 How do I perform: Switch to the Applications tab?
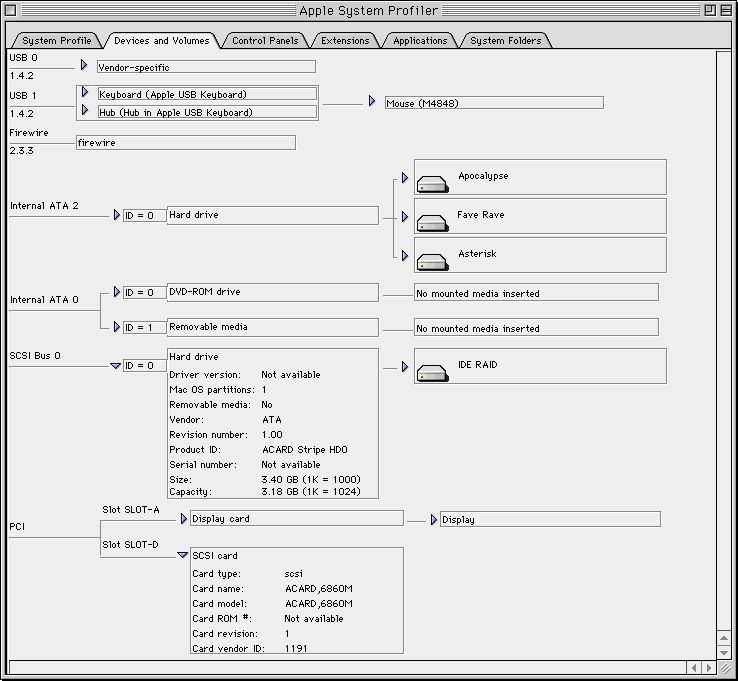pyautogui.click(x=420, y=41)
